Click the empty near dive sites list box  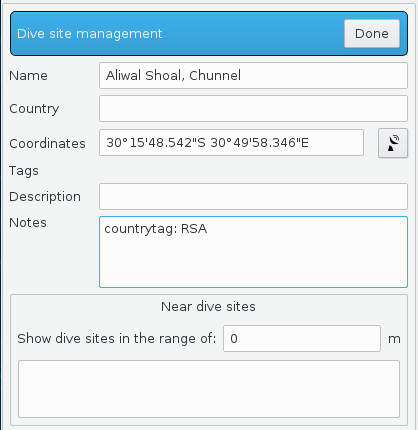209,389
